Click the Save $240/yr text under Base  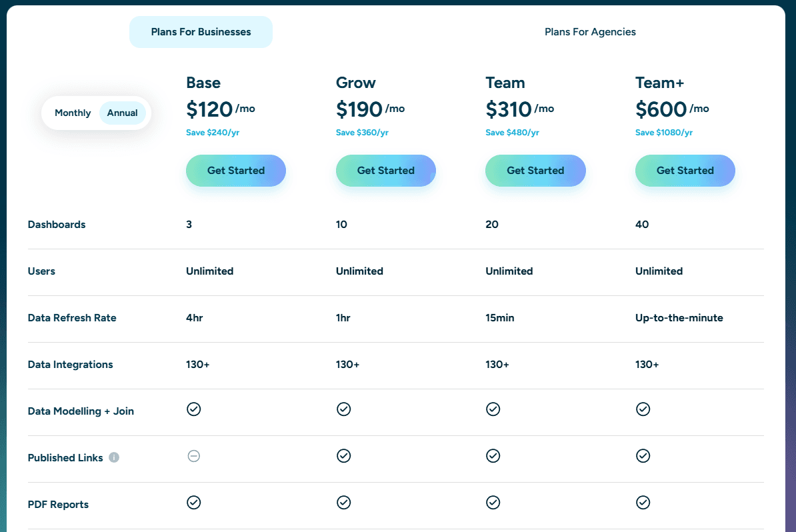click(x=213, y=133)
